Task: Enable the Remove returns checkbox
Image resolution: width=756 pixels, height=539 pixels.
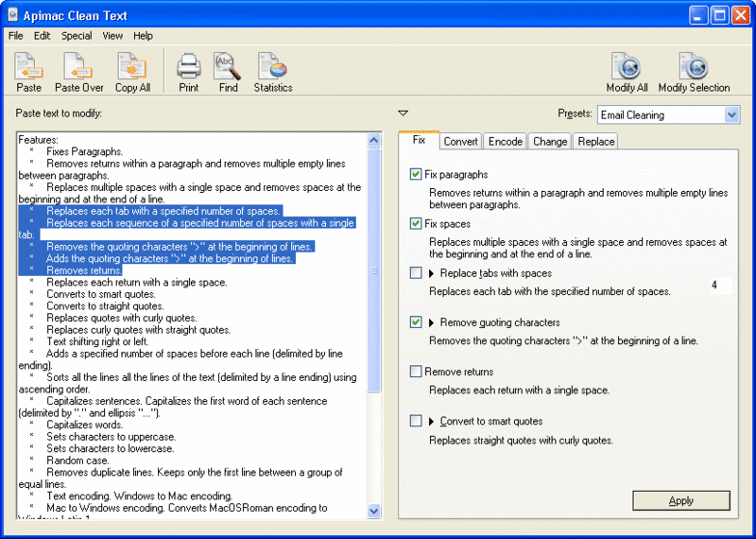Action: 416,372
